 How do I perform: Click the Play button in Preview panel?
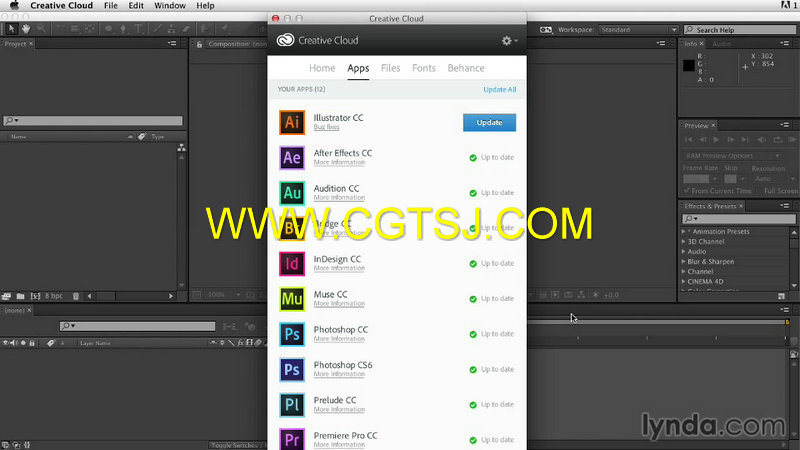[x=716, y=139]
